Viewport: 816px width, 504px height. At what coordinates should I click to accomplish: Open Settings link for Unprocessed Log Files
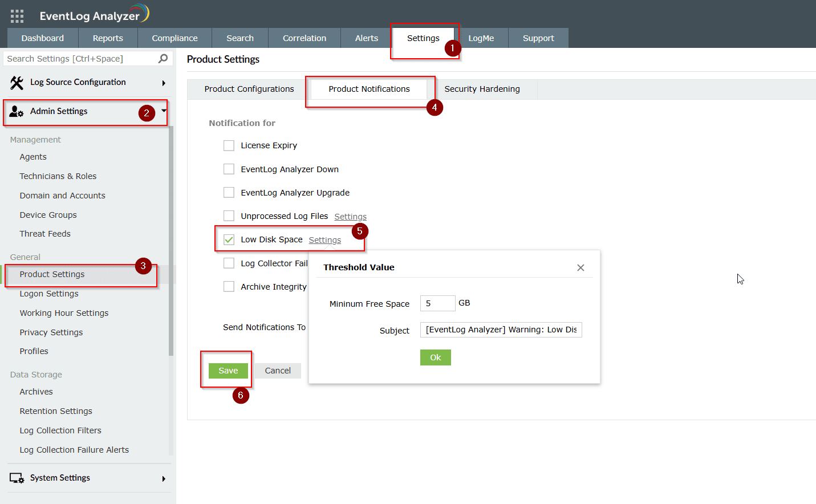pyautogui.click(x=351, y=217)
